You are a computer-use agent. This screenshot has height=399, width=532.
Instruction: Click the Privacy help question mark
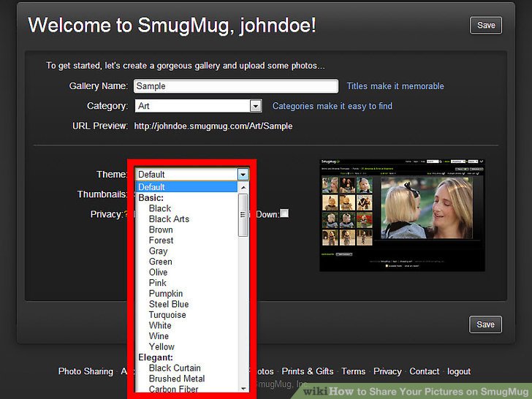pyautogui.click(x=126, y=214)
